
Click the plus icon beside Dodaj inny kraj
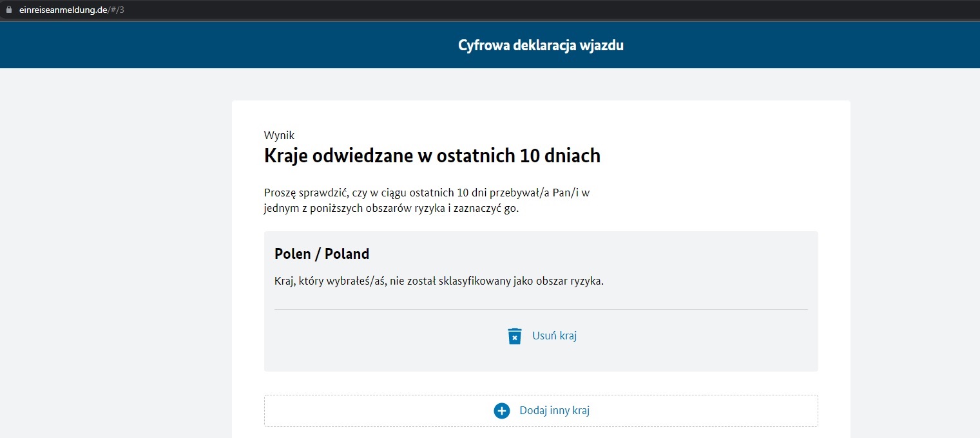tap(502, 411)
